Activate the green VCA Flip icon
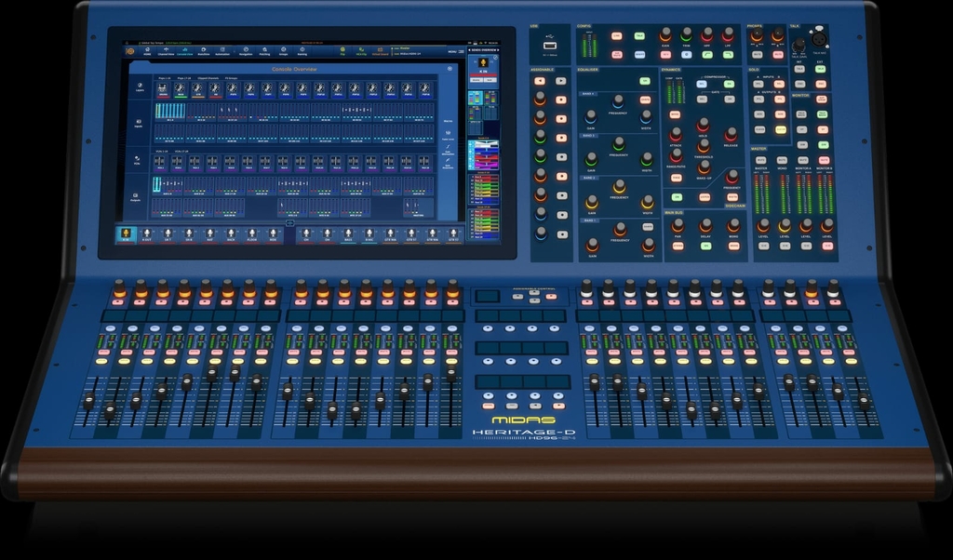Viewport: 953px width, 560px height. [x=361, y=51]
